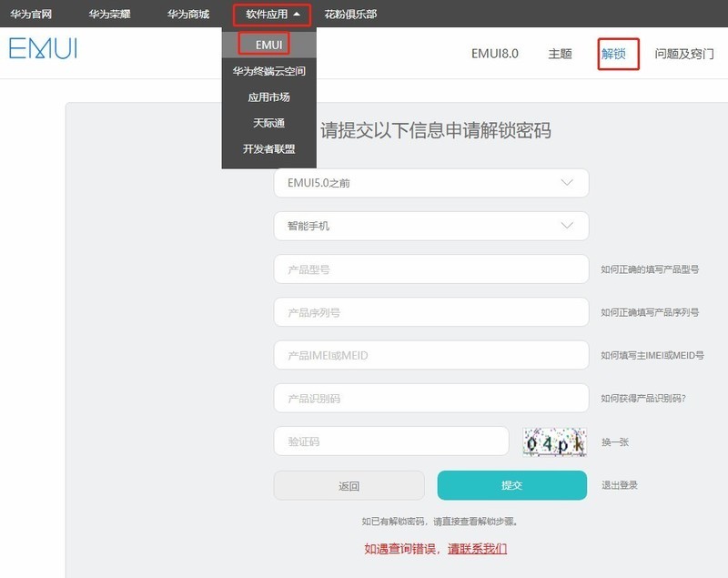Image resolution: width=728 pixels, height=578 pixels.
Task: Collapse the 软件应用 dropdown menu
Action: click(272, 15)
